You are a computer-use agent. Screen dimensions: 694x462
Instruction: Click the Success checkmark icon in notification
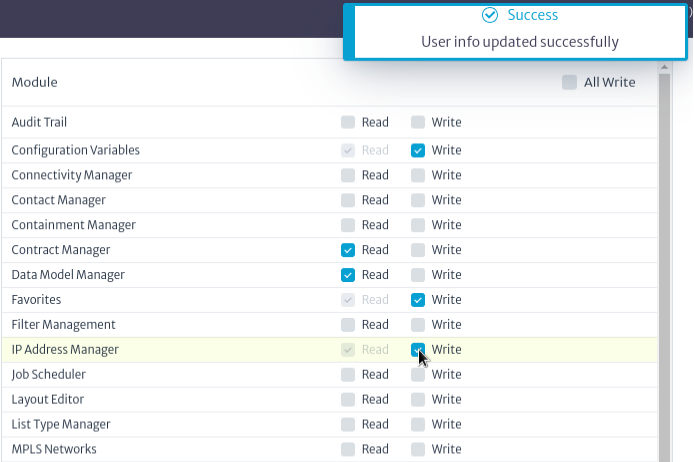point(490,15)
